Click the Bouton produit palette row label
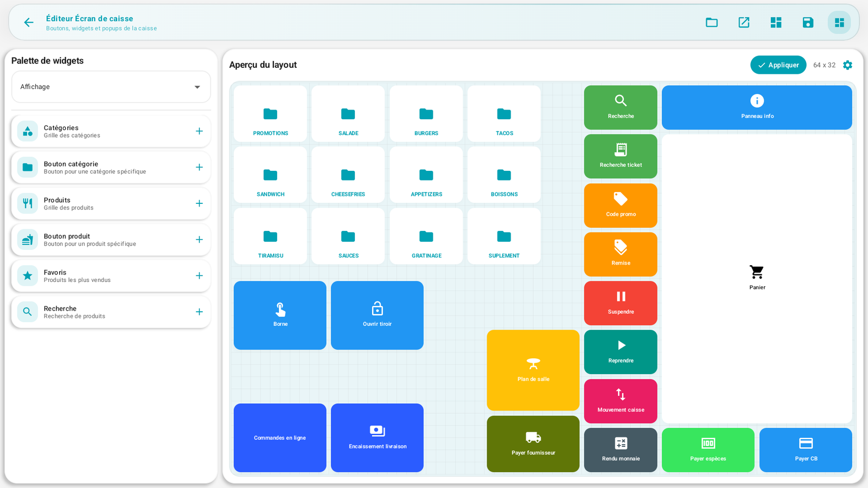Screen dimensions: 868x488 coord(67,236)
